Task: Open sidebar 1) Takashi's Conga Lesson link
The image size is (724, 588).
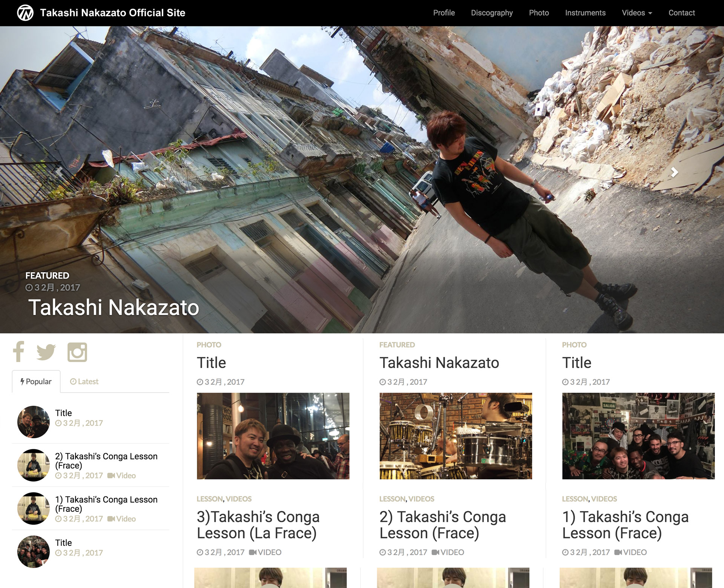Action: [106, 504]
